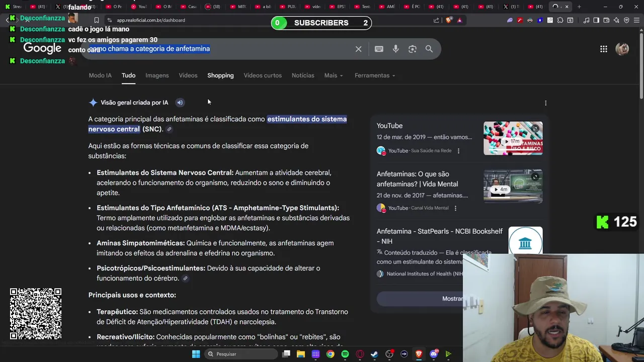This screenshot has width=644, height=362.
Task: Bookmark this page via bookmark icon
Action: tap(96, 20)
